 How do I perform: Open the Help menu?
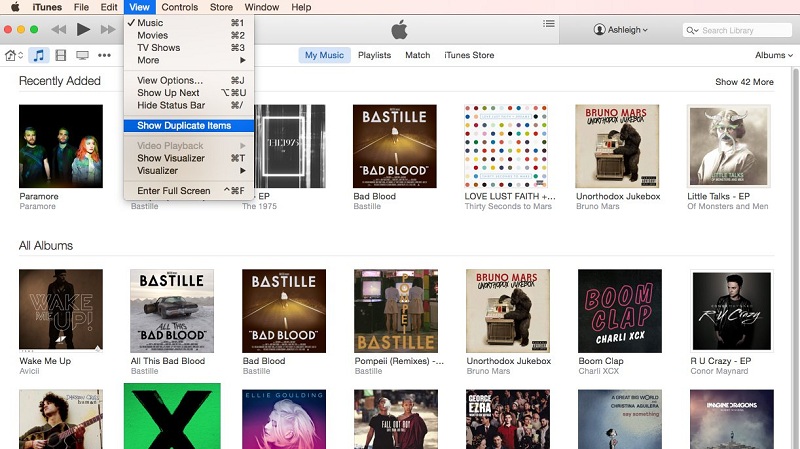[301, 7]
